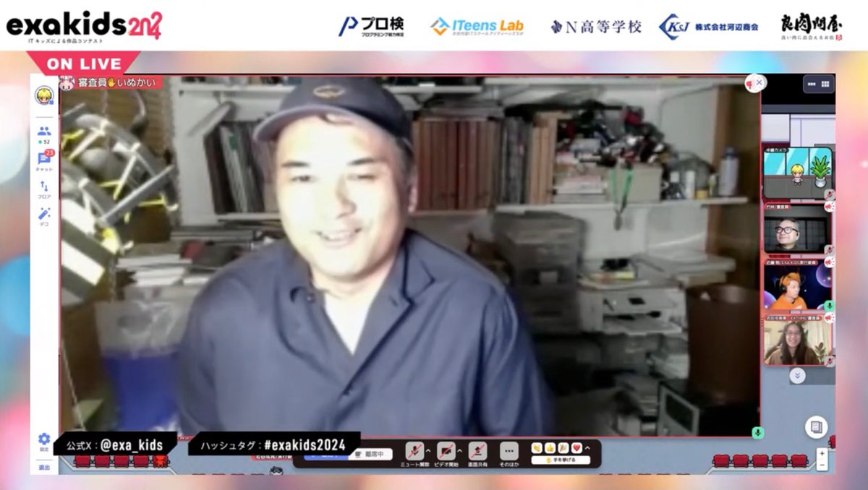
Task: Send the red heart reaction
Action: [x=576, y=448]
